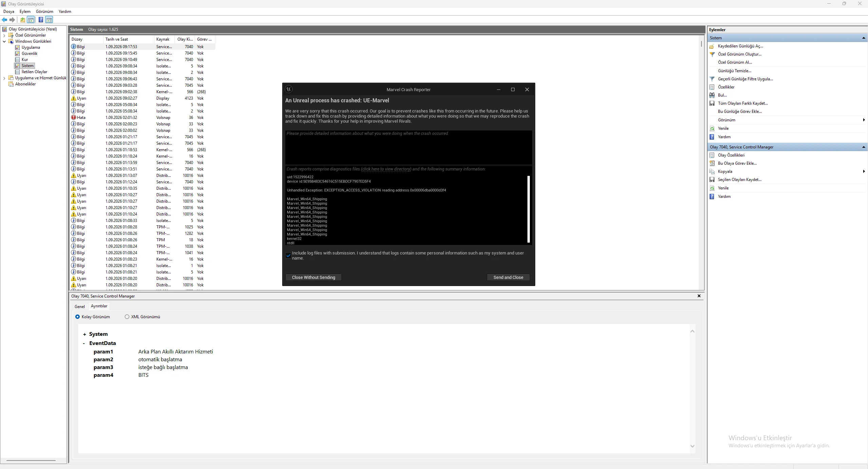Open İletilen Olaylar log in tree
868x469 pixels.
coord(34,72)
